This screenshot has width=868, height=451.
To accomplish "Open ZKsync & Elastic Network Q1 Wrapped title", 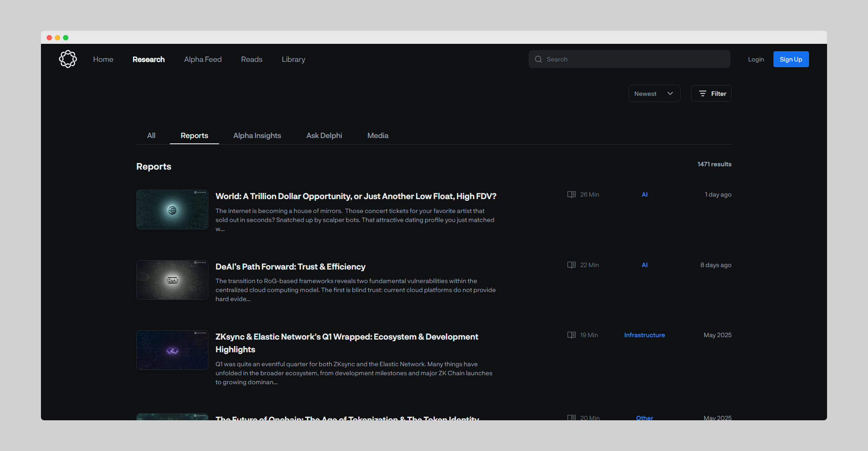I will (347, 343).
